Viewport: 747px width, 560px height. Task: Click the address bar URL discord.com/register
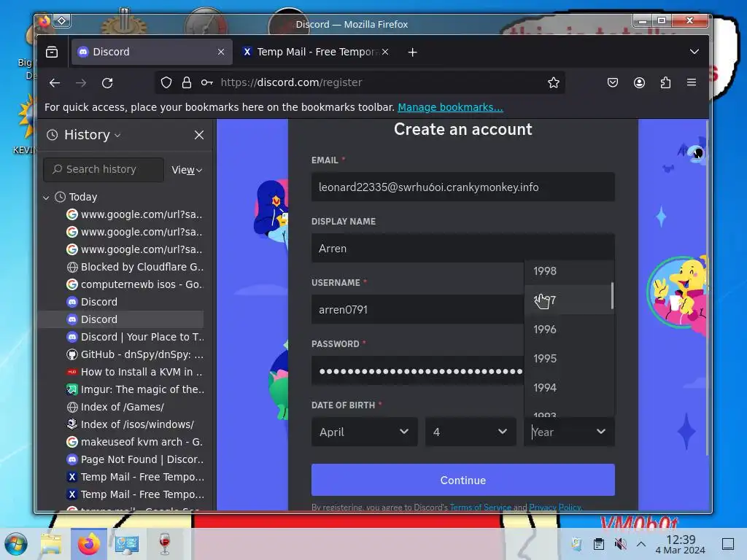coord(291,83)
